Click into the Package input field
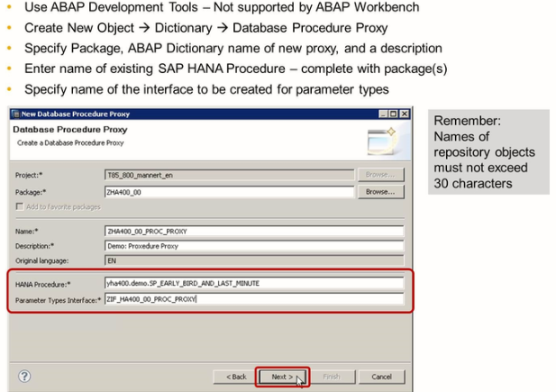This screenshot has height=392, width=556. point(227,192)
